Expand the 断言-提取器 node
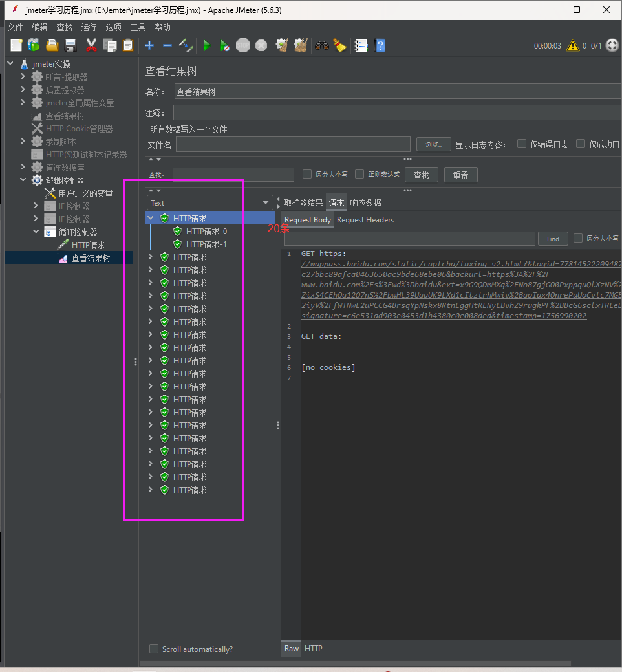This screenshot has width=622, height=672. point(23,76)
